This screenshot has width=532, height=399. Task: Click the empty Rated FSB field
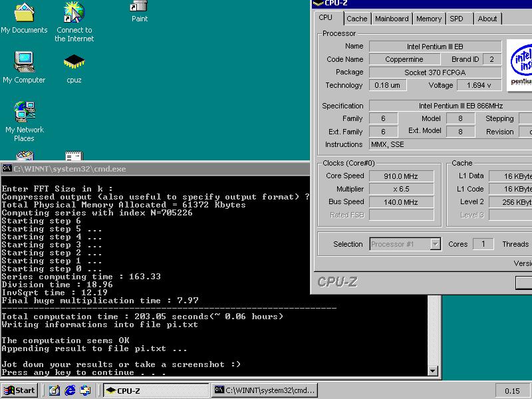pyautogui.click(x=401, y=215)
